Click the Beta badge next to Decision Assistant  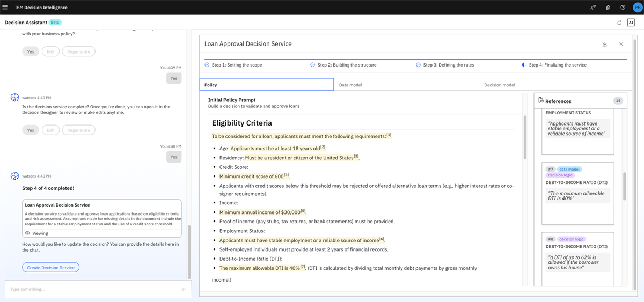tap(55, 23)
